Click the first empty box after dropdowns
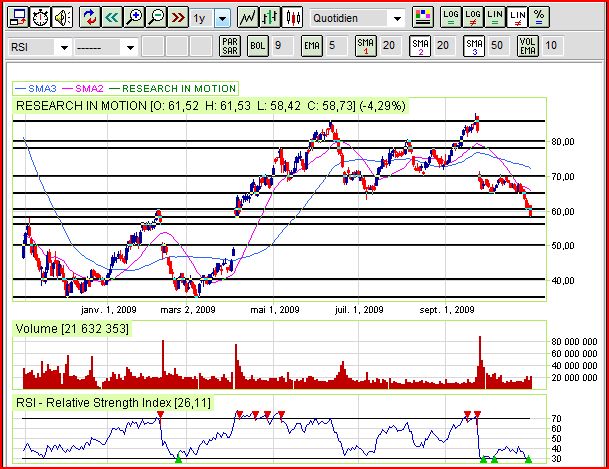The image size is (609, 469). (153, 46)
